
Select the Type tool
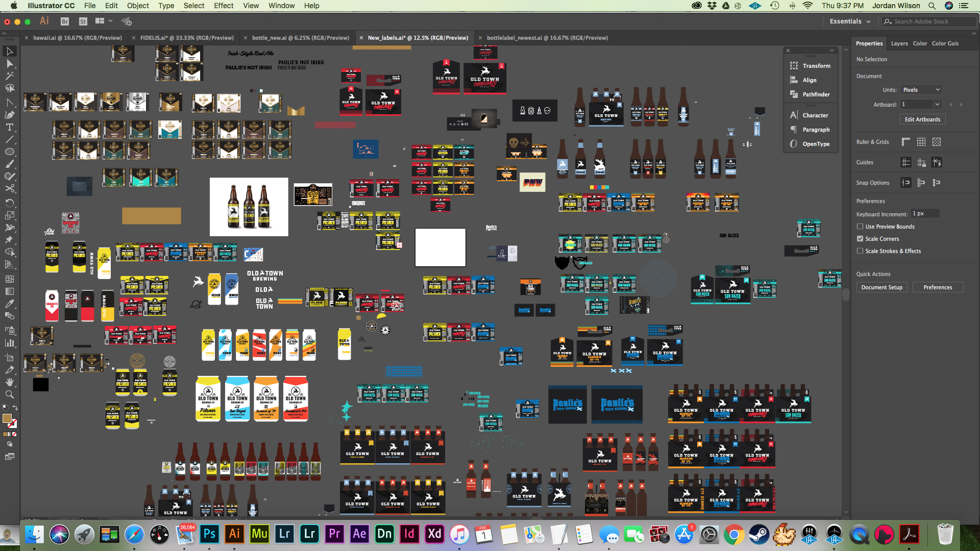(x=9, y=127)
